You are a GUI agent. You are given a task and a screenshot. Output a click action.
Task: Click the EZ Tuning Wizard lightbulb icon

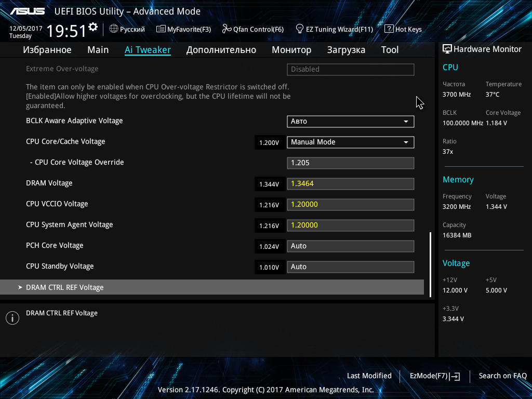(299, 29)
